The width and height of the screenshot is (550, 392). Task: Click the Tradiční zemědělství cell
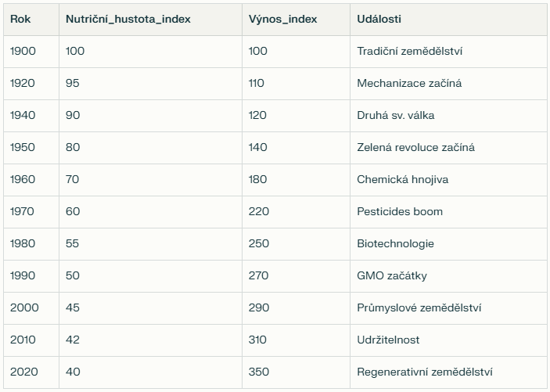click(x=448, y=52)
